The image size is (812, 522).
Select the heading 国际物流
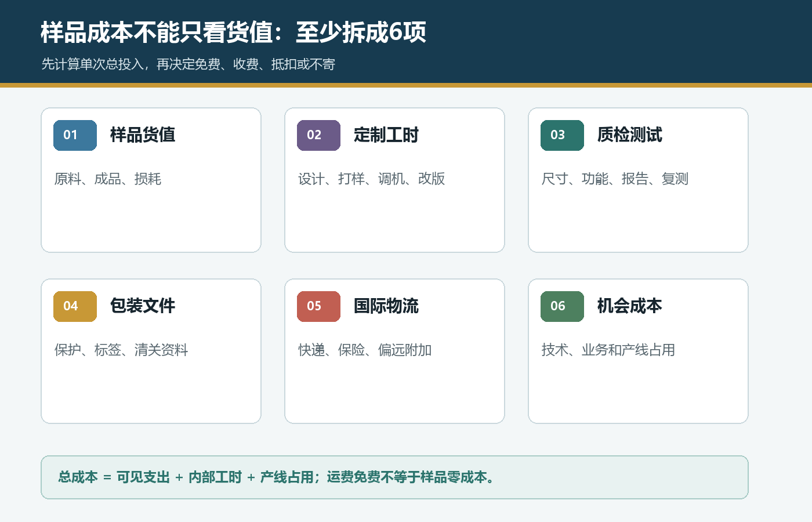386,306
